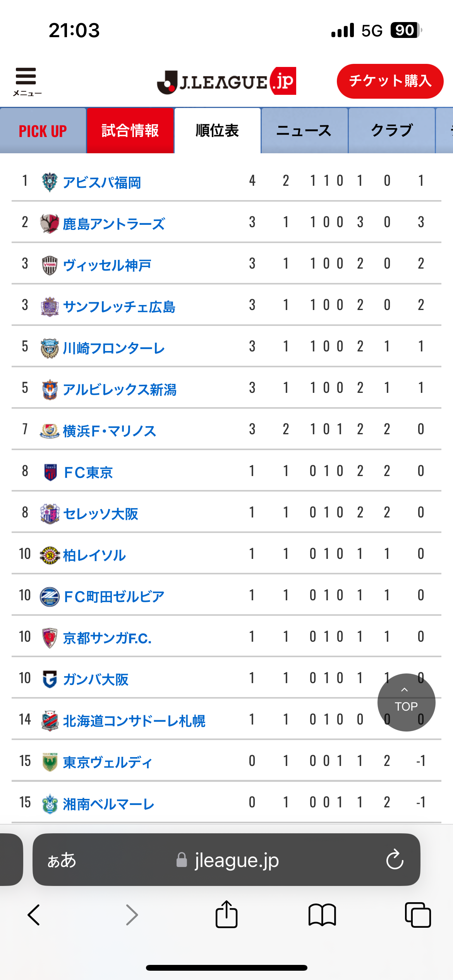Open the ヴィッセル神戸 team link
This screenshot has width=453, height=980.
107,265
